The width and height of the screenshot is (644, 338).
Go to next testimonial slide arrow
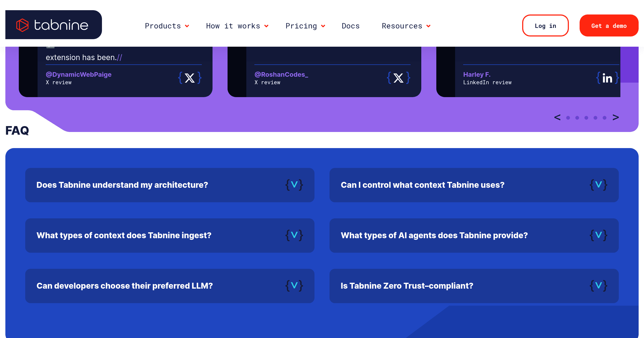(616, 117)
